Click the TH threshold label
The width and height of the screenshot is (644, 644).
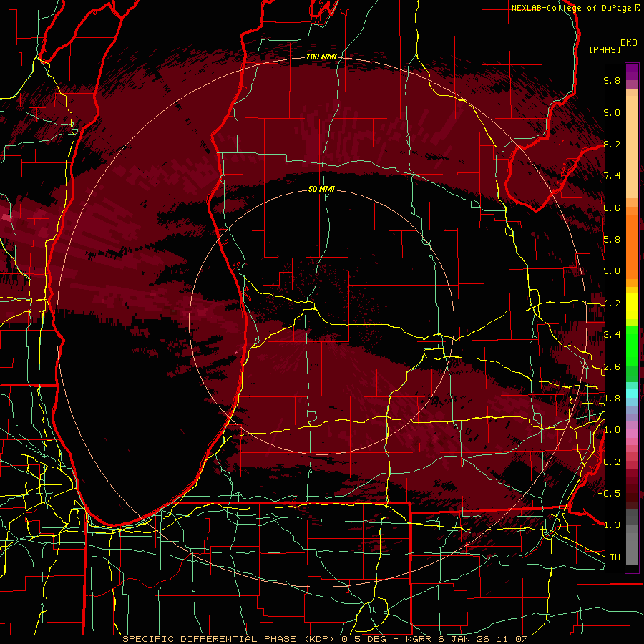point(615,557)
